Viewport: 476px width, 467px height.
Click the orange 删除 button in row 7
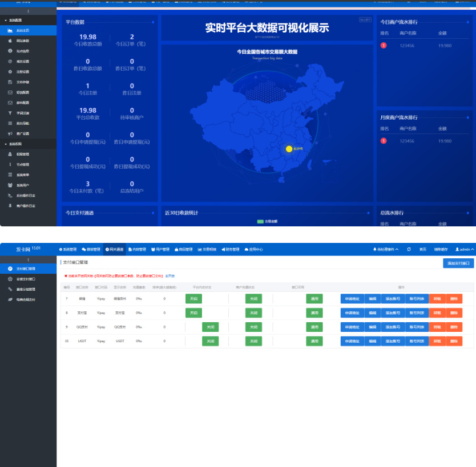point(454,299)
